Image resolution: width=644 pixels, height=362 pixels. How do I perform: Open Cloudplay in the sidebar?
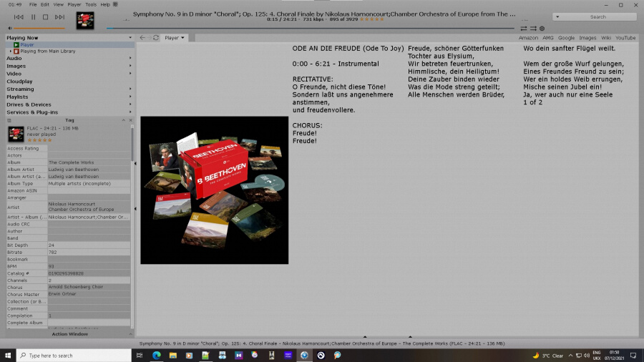point(19,82)
